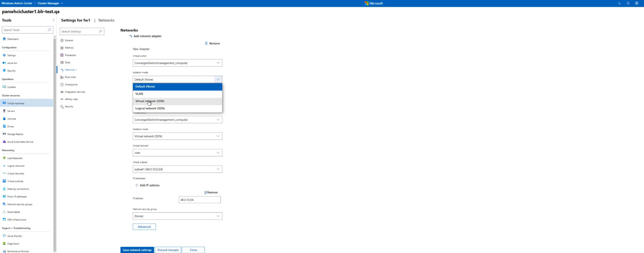This screenshot has width=644, height=253.
Task: Click Add network adapter
Action: (145, 36)
